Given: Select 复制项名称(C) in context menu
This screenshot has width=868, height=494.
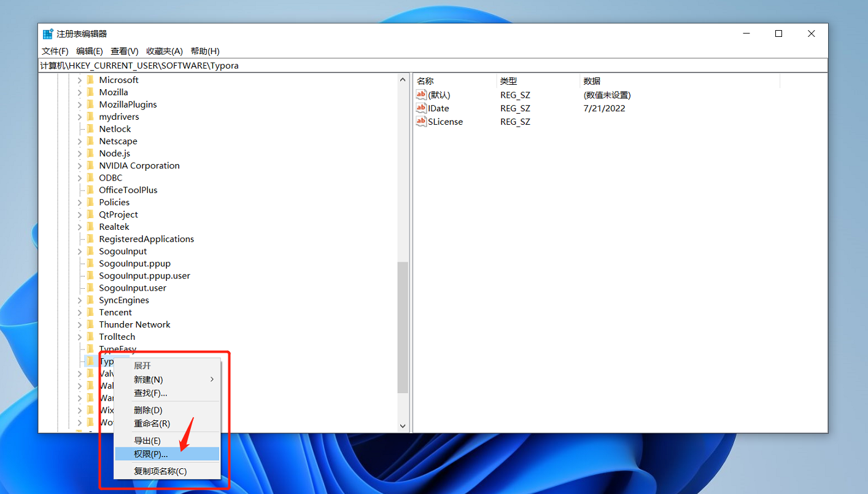Looking at the screenshot, I should click(x=166, y=471).
